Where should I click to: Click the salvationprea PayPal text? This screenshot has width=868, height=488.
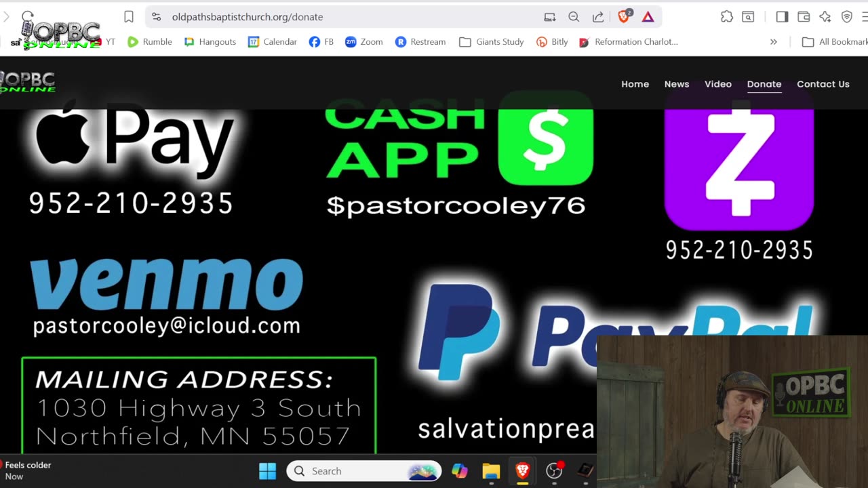point(506,429)
